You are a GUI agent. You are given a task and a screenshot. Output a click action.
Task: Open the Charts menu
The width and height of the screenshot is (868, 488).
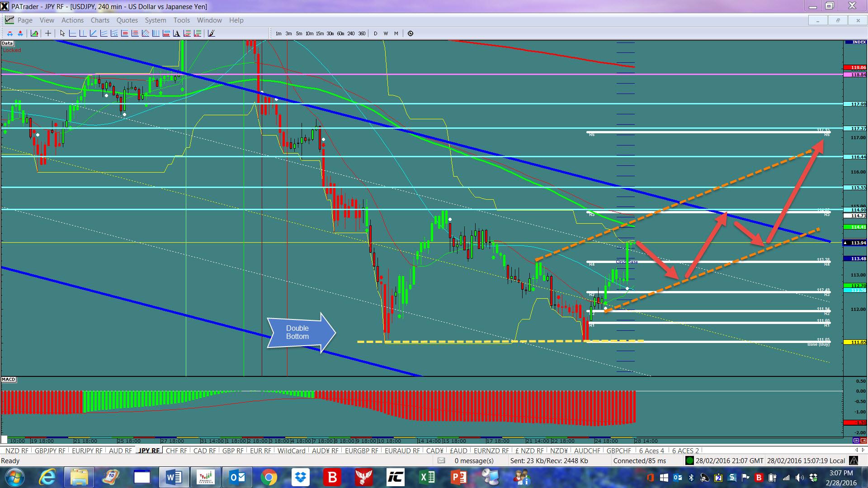point(100,20)
